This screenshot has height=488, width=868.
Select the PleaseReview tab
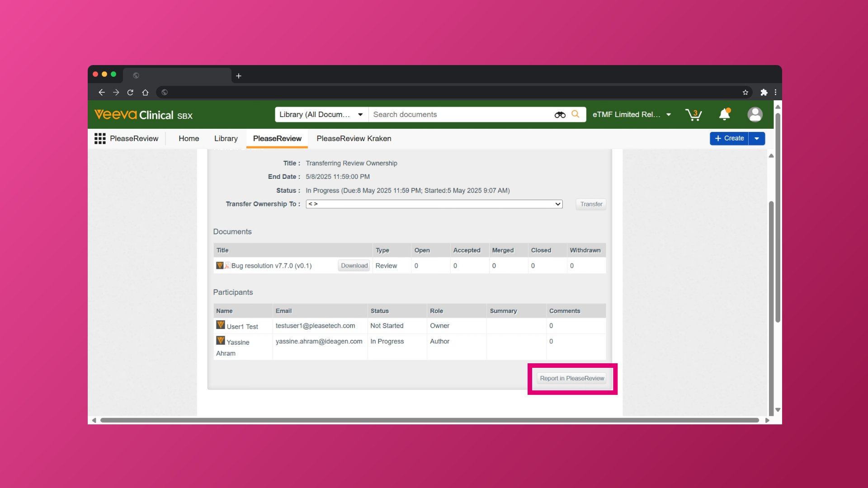(x=277, y=139)
